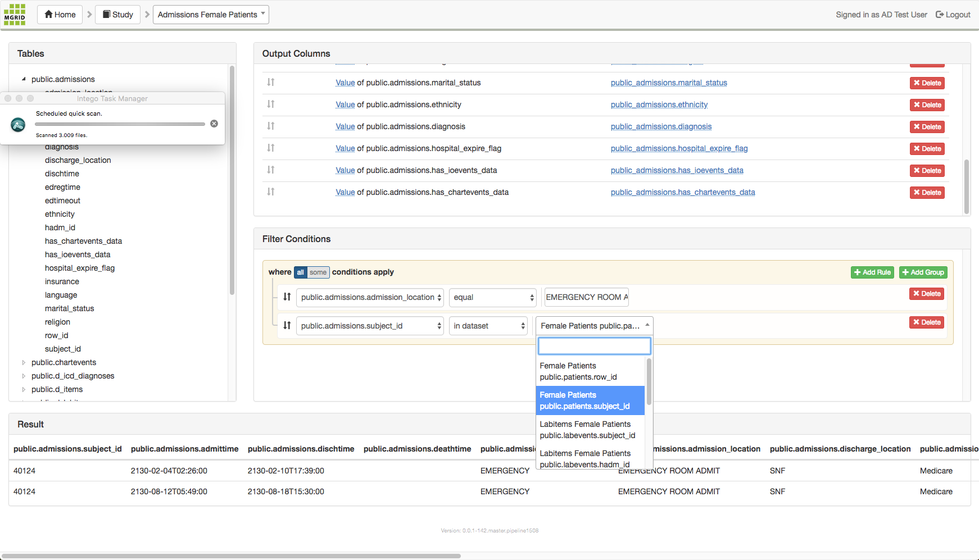Select insurance in tables tree
The height and width of the screenshot is (560, 979).
pyautogui.click(x=62, y=281)
